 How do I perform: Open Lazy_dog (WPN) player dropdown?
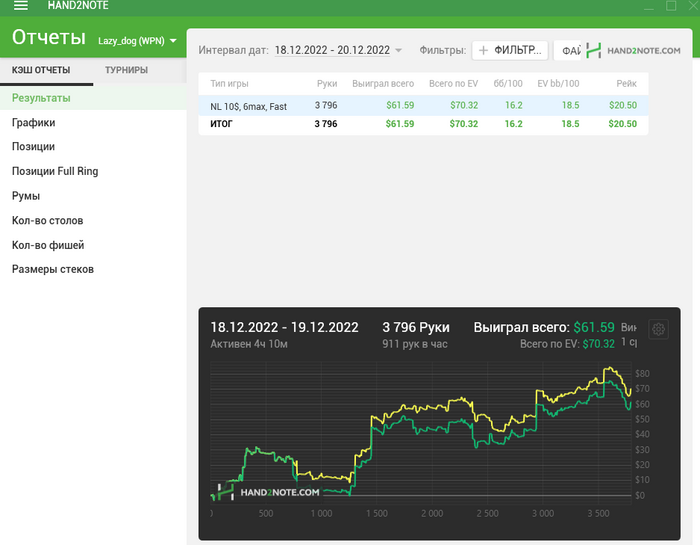[x=137, y=41]
